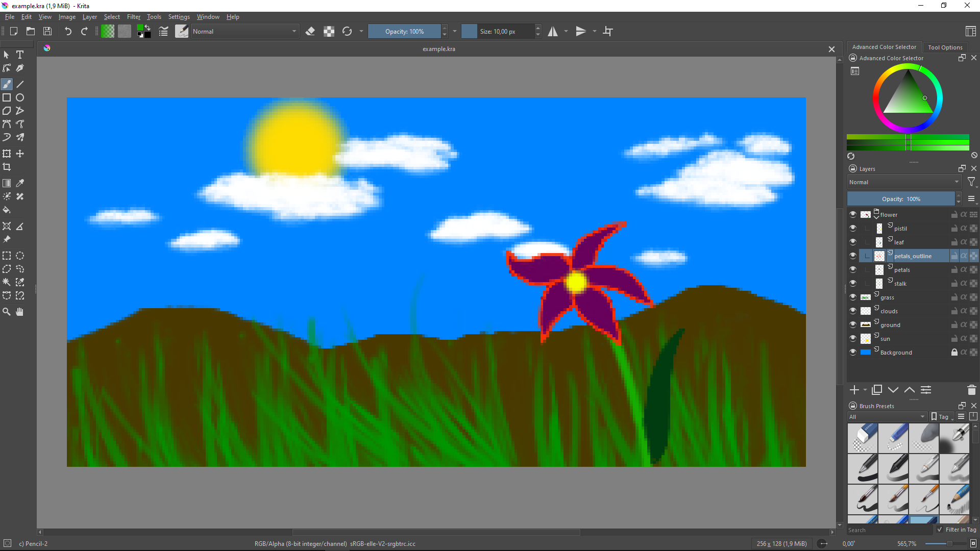Screen dimensions: 980x551
Task: Choose the Ellipse shape tool
Action: pyautogui.click(x=20, y=97)
